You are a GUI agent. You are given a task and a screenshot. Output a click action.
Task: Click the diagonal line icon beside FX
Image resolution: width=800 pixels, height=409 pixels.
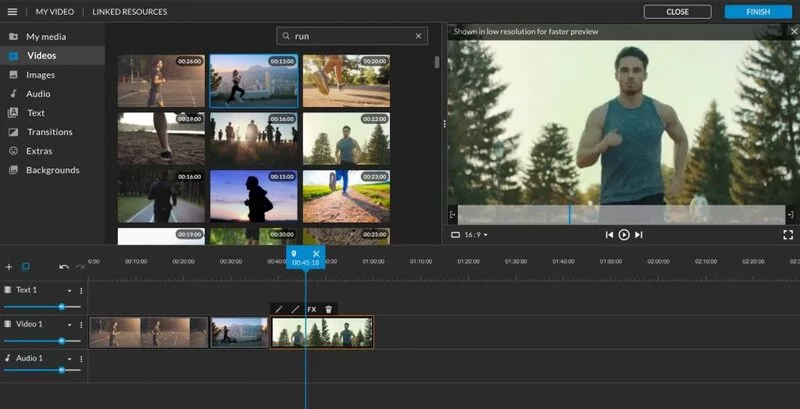[295, 309]
